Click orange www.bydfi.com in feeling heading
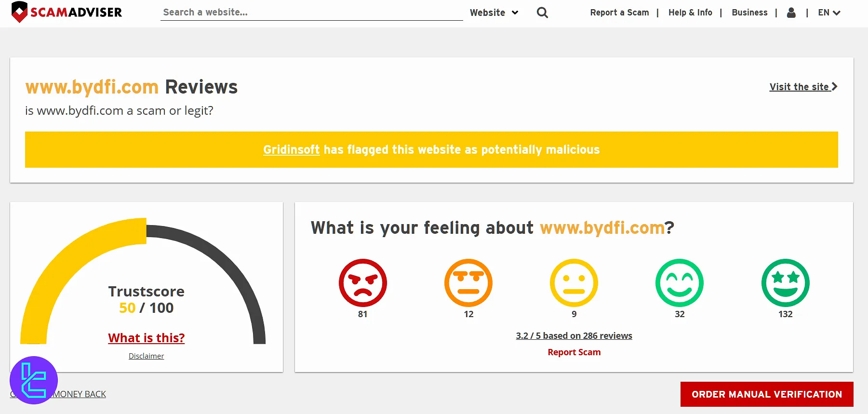The width and height of the screenshot is (868, 414). [x=602, y=227]
